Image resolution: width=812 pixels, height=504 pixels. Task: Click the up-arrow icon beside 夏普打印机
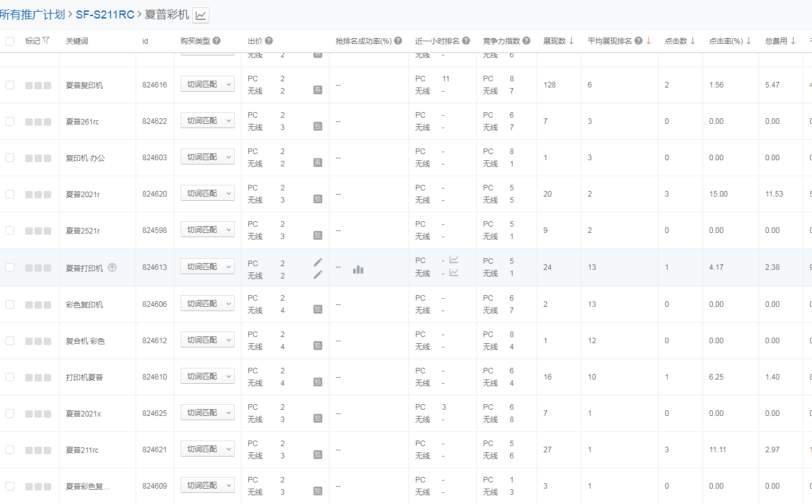pos(112,267)
